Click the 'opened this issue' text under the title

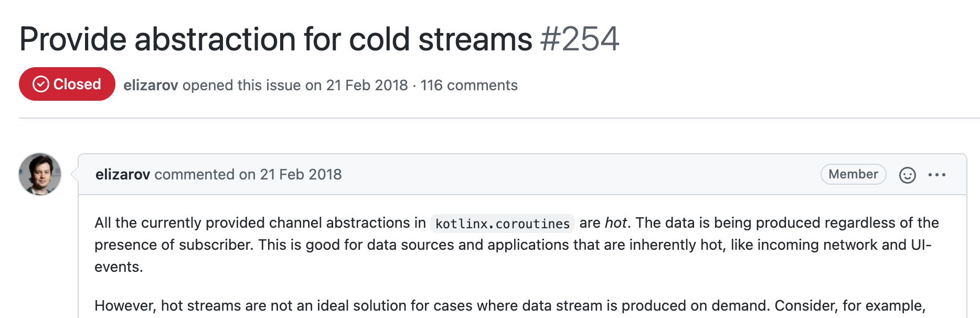point(241,85)
